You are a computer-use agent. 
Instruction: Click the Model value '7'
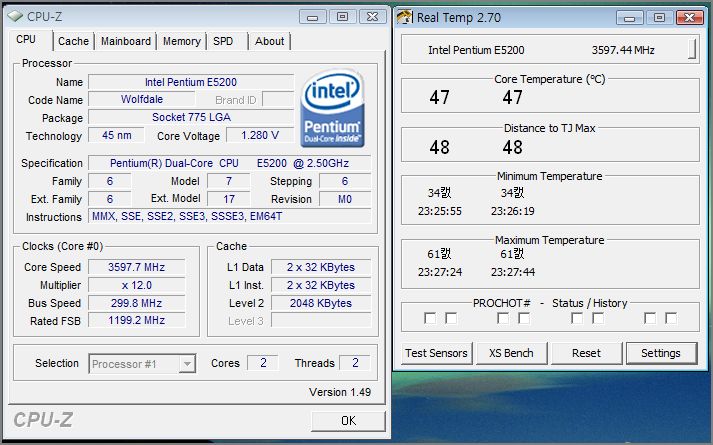[228, 181]
